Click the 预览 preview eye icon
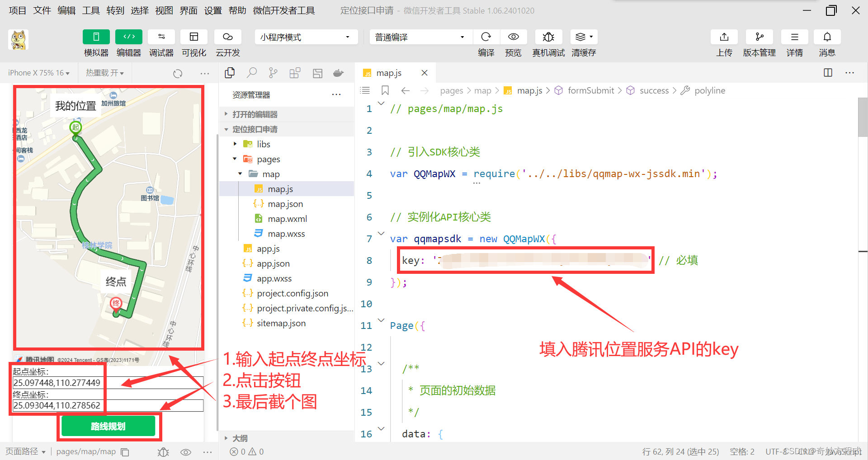The width and height of the screenshot is (868, 460). (x=513, y=37)
